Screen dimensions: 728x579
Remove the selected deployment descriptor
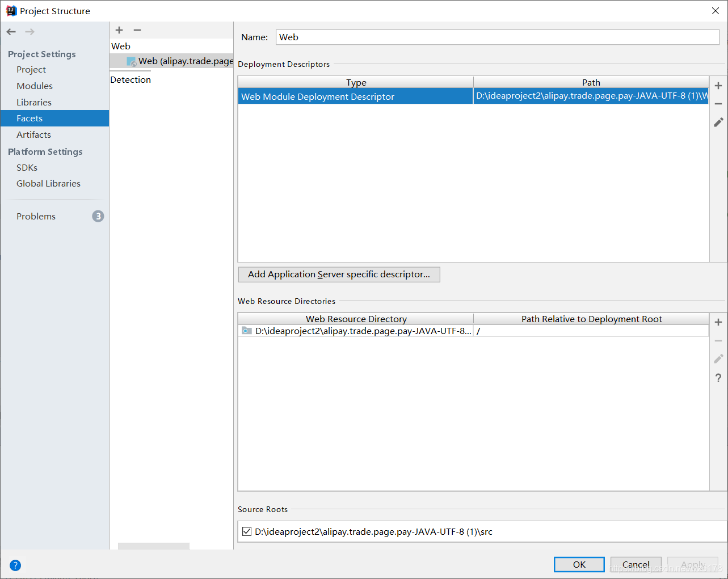click(x=718, y=104)
